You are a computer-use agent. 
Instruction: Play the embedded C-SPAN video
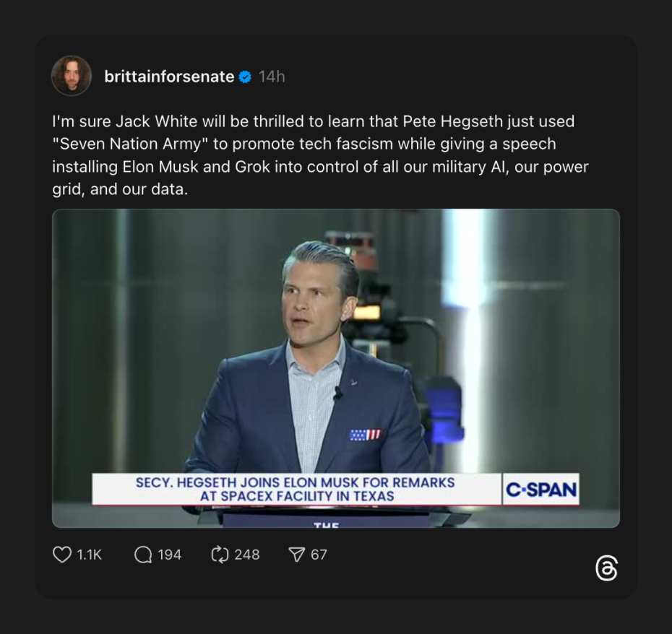coord(335,367)
